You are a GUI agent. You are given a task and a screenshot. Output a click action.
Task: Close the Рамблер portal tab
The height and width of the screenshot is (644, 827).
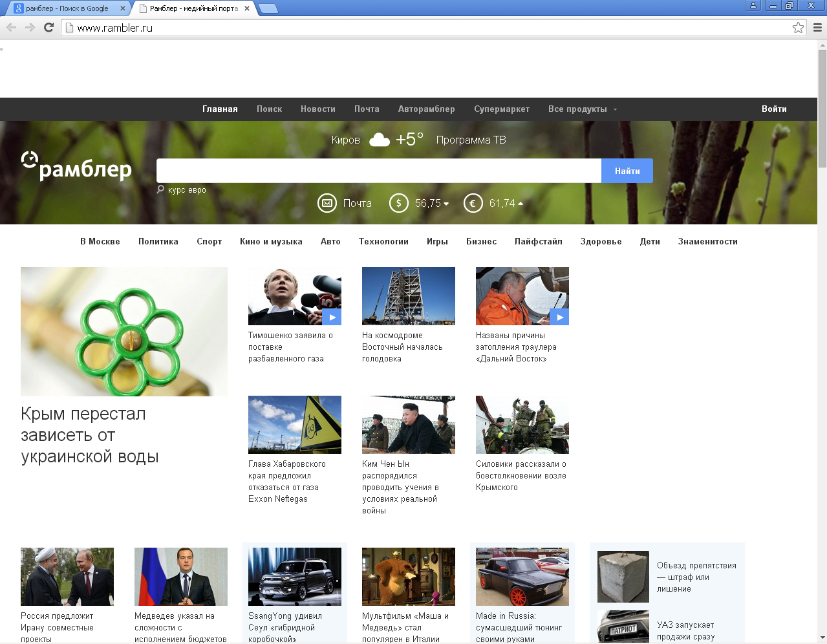pos(247,8)
